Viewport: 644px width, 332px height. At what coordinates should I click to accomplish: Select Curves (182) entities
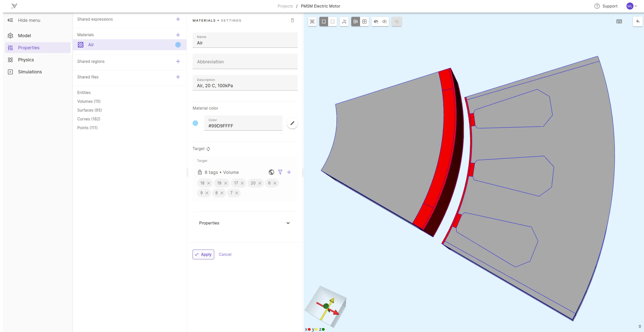89,119
